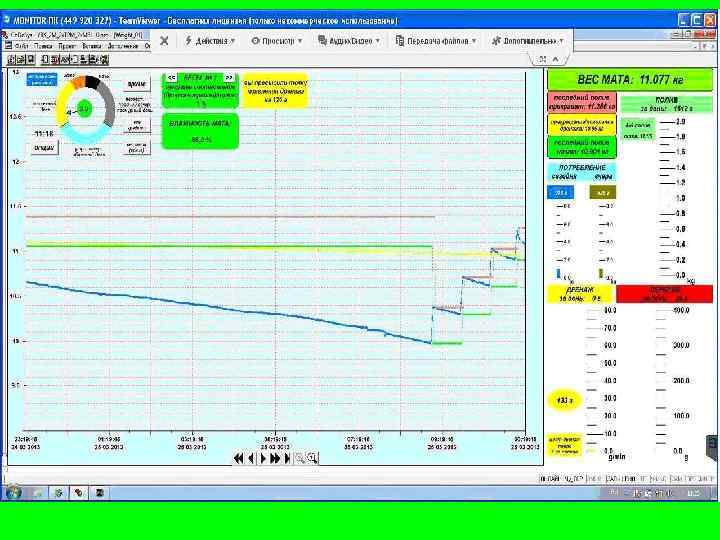
Task: Click the время button near the donut
Action: point(137,84)
